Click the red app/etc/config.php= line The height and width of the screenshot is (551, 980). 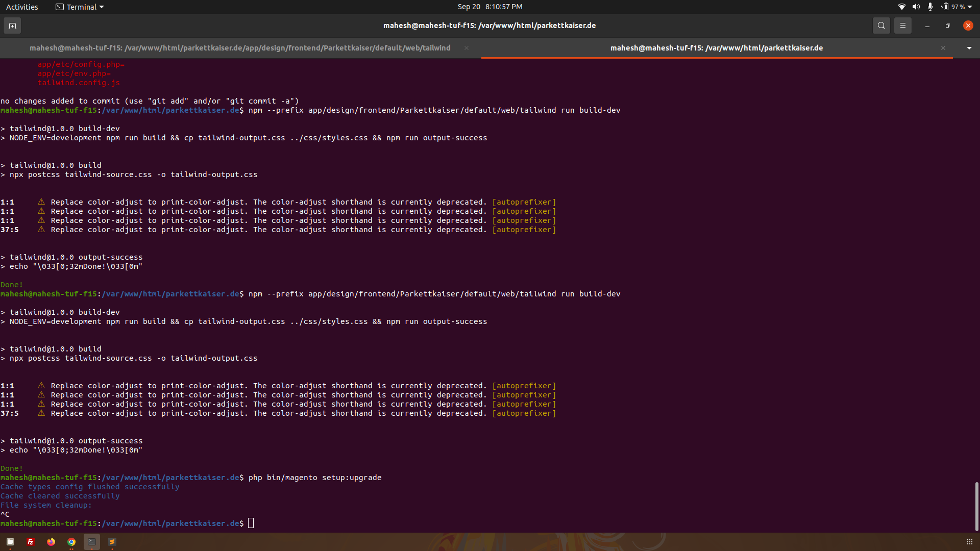(81, 64)
